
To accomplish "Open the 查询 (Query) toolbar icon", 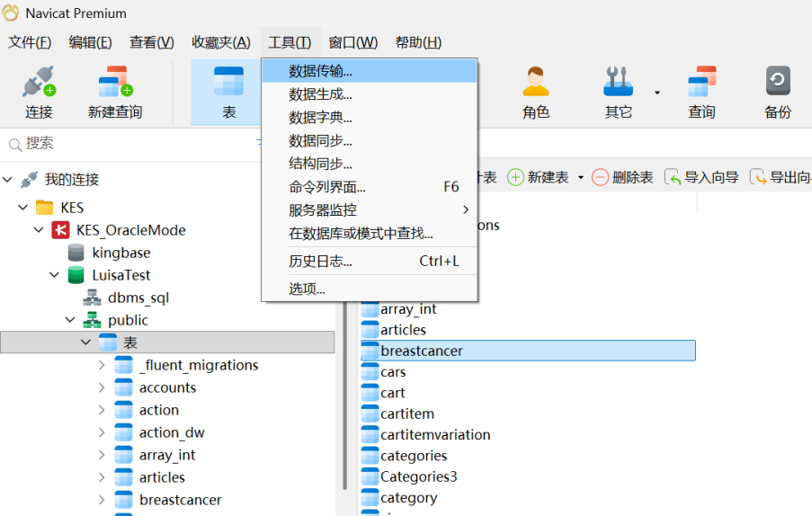I will pyautogui.click(x=701, y=93).
